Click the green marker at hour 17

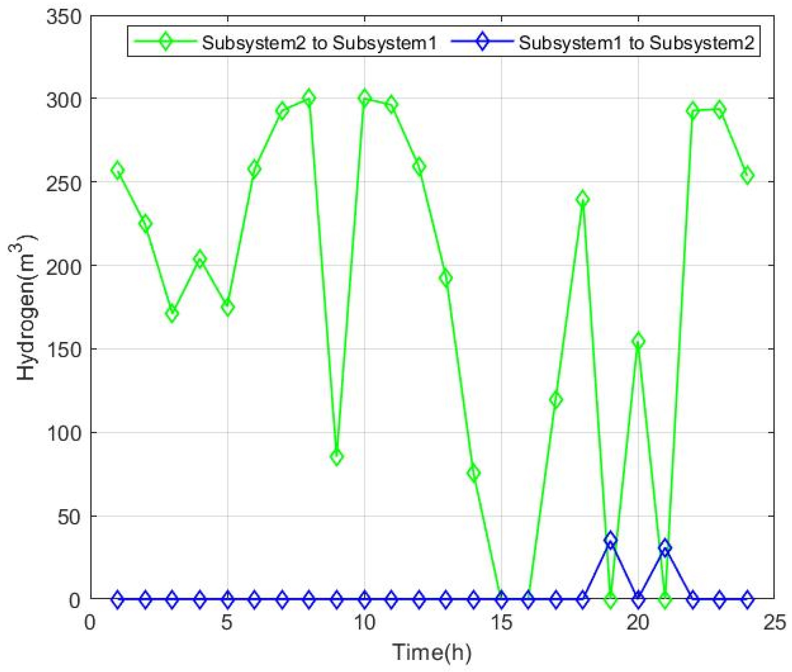(556, 400)
